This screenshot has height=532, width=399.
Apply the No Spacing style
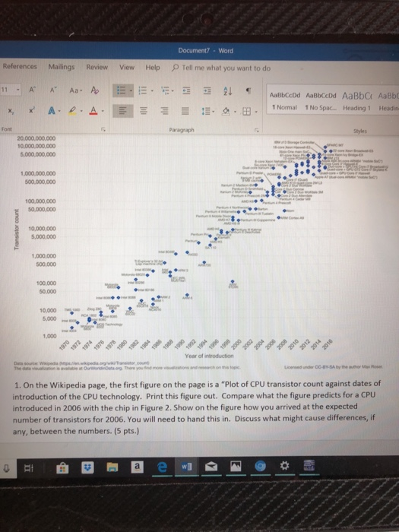pos(321,101)
